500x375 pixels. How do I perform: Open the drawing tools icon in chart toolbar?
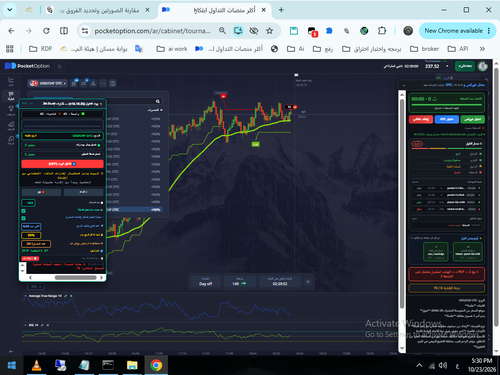click(x=93, y=83)
